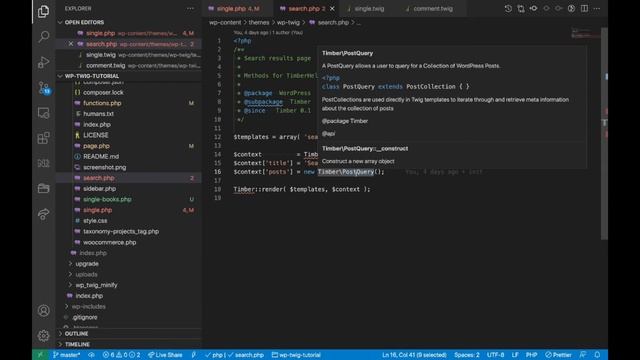
Task: Click master branch in status bar
Action: pyautogui.click(x=66, y=355)
